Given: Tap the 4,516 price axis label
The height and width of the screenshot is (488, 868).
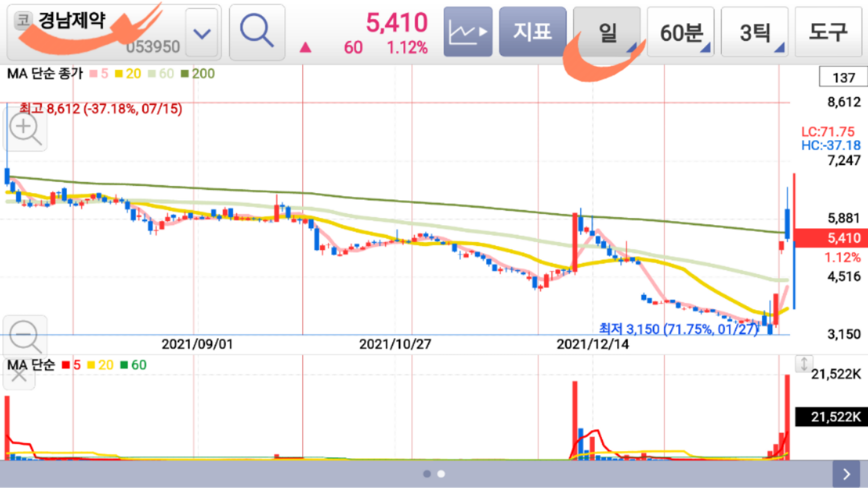Looking at the screenshot, I should coord(844,277).
